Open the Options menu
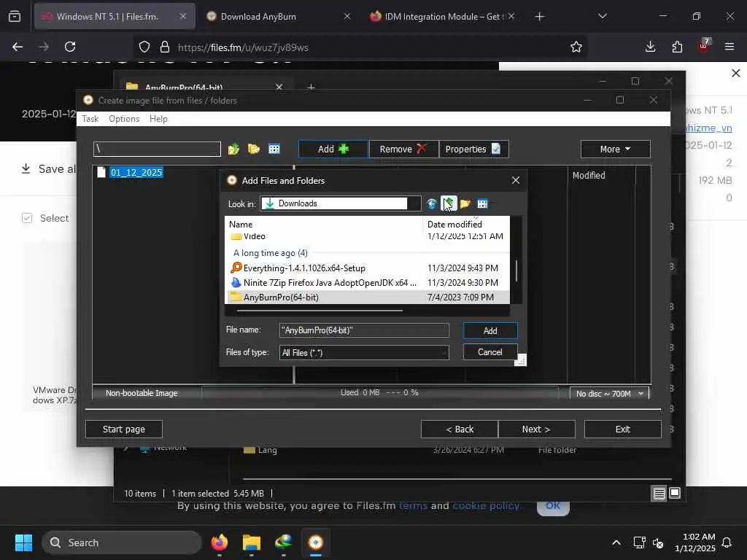Viewport: 747px width, 560px height. coord(124,119)
